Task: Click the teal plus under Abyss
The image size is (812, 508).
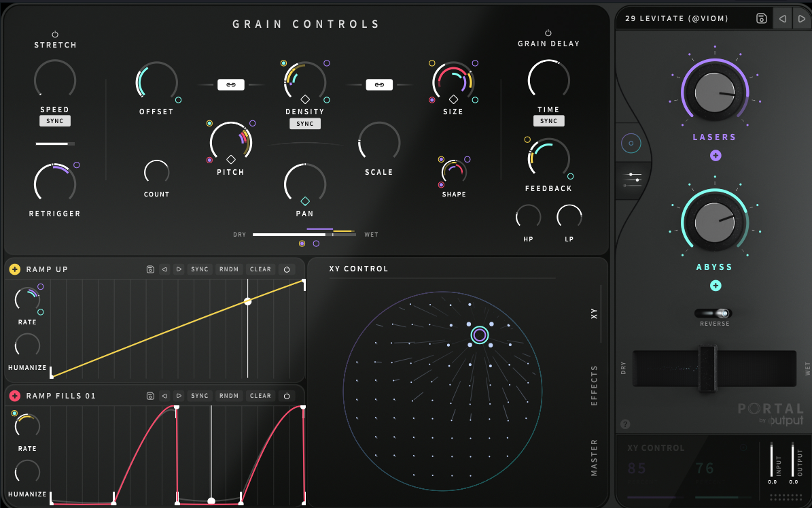Action: [715, 286]
